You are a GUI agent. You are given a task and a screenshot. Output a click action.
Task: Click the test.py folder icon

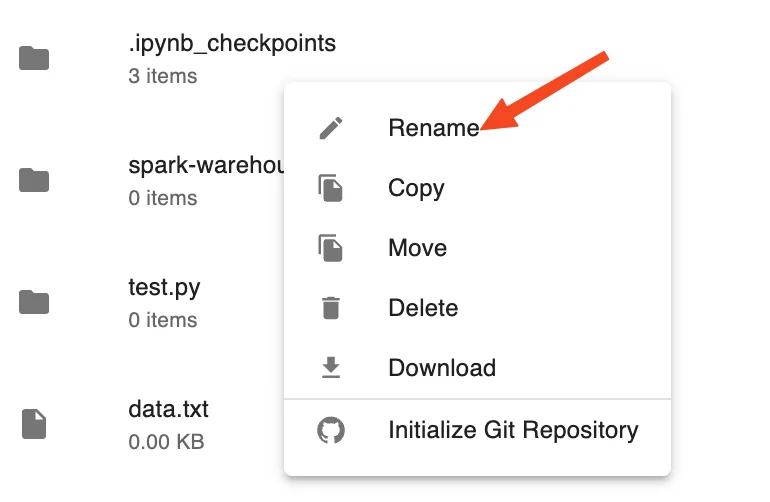34,302
